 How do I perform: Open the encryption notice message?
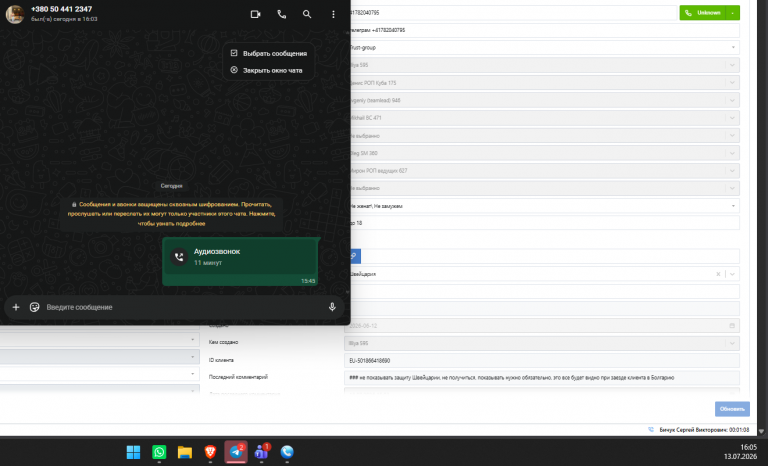(x=171, y=214)
